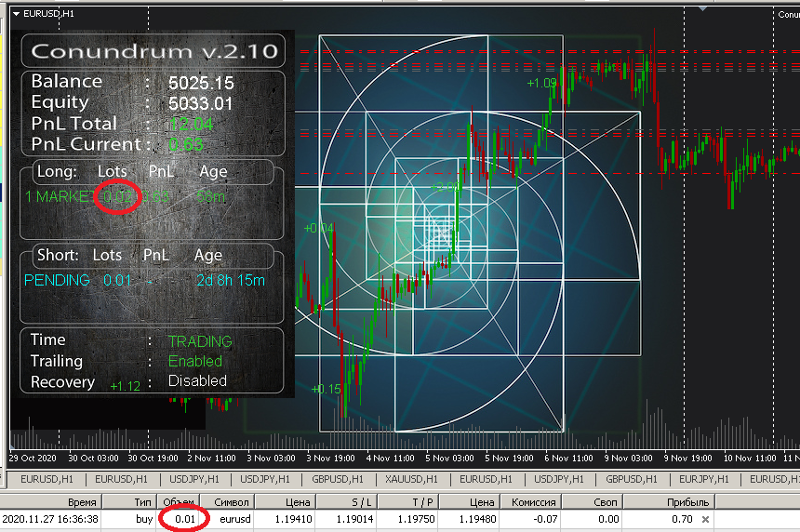Switch to the EURJPY,H1 chart tab

703,479
